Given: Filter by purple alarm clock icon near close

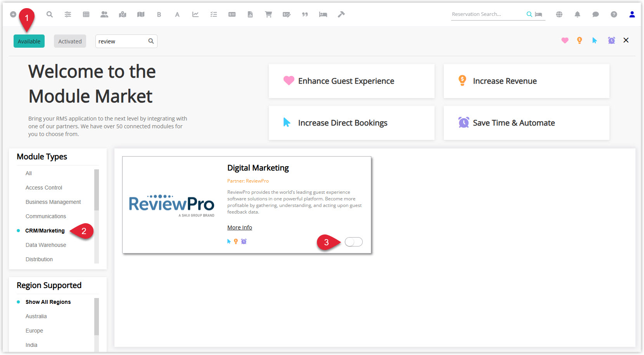Looking at the screenshot, I should pyautogui.click(x=611, y=40).
